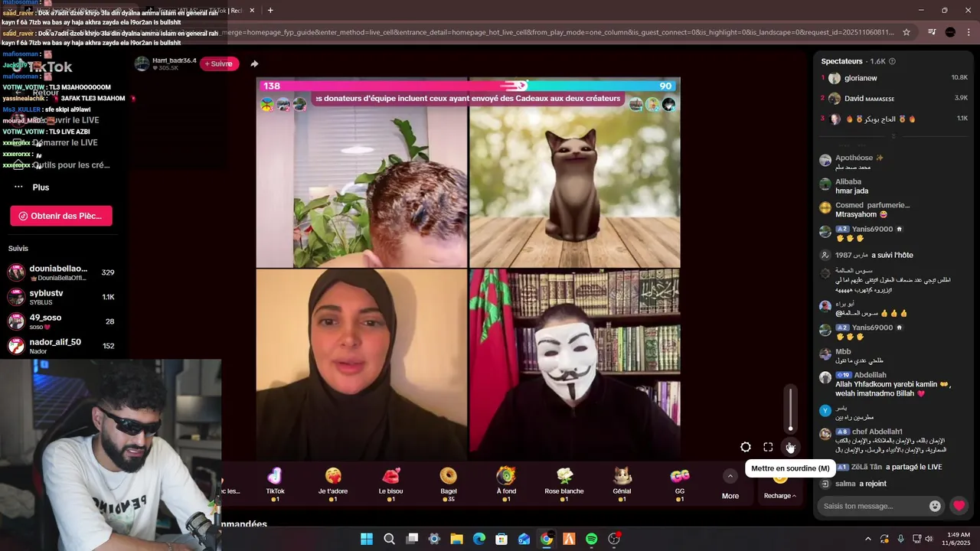Adjust the vertical volume slider
The width and height of the screenshot is (980, 551).
pos(791,410)
